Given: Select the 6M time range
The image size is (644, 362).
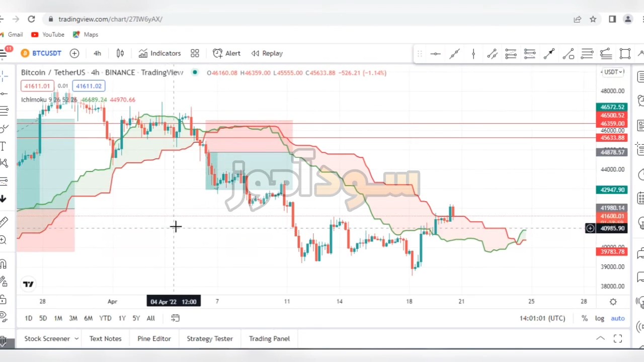Looking at the screenshot, I should pos(88,318).
